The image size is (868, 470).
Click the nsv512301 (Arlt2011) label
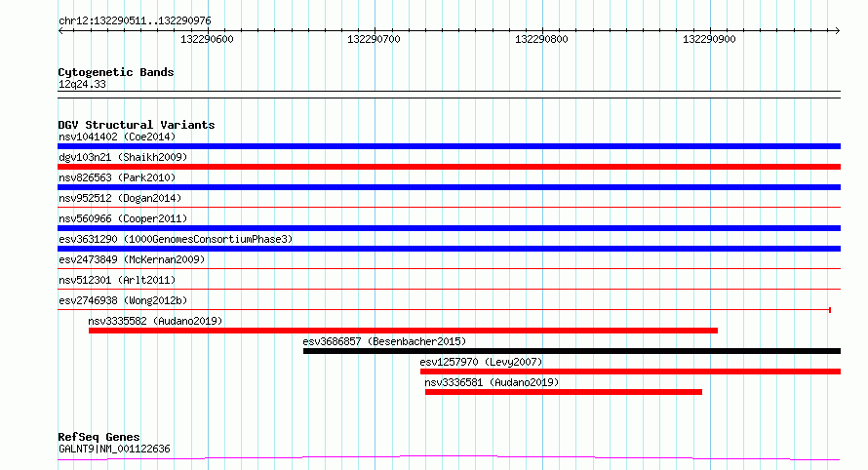pyautogui.click(x=117, y=280)
